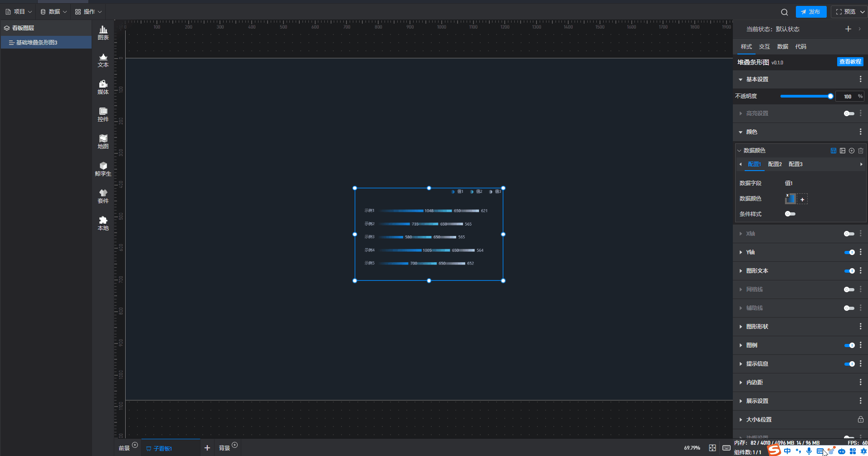
Task: Open more options for 内边距 section
Action: pyautogui.click(x=860, y=382)
